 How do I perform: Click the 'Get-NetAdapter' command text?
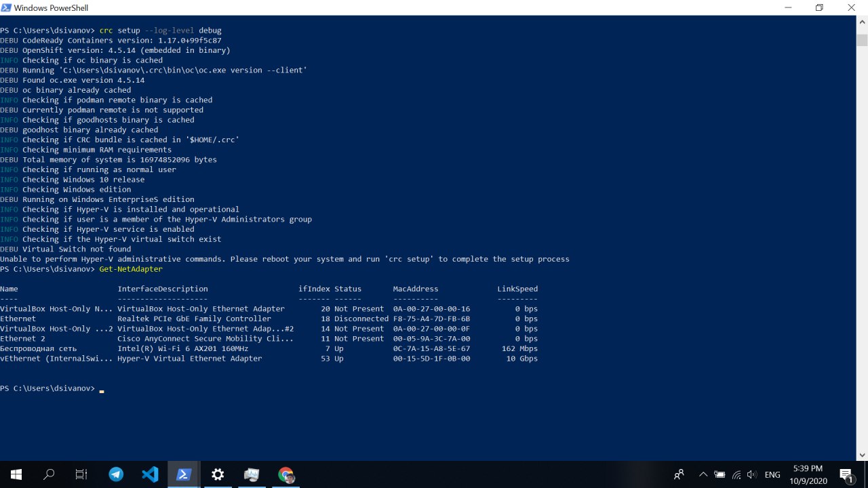tap(131, 269)
